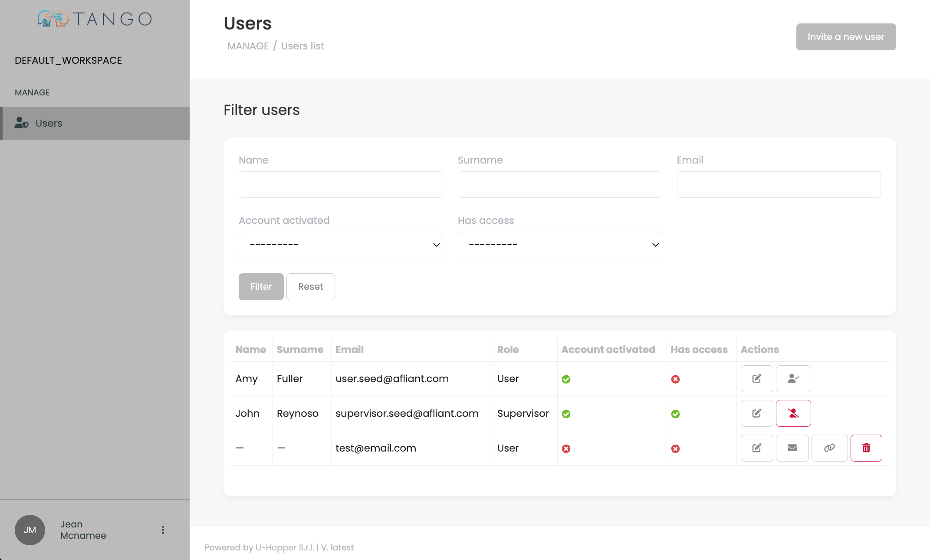Delete test@email.com using the red trash icon

tap(866, 448)
